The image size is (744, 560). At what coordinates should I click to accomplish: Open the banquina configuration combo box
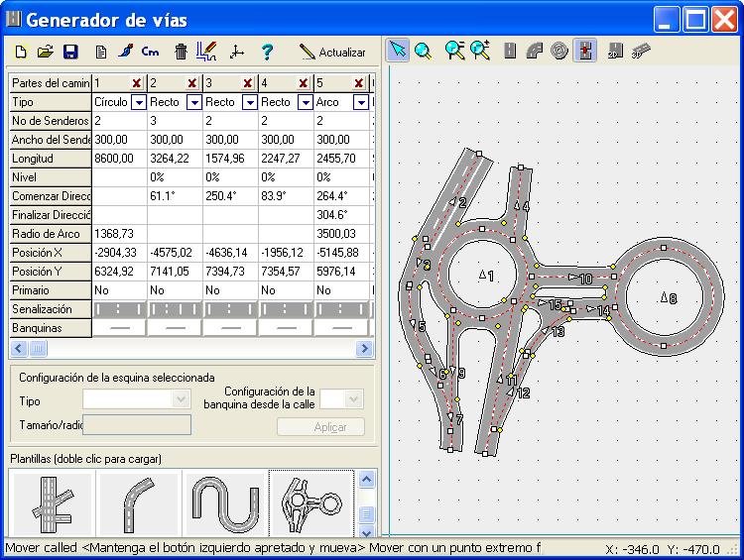pyautogui.click(x=341, y=399)
